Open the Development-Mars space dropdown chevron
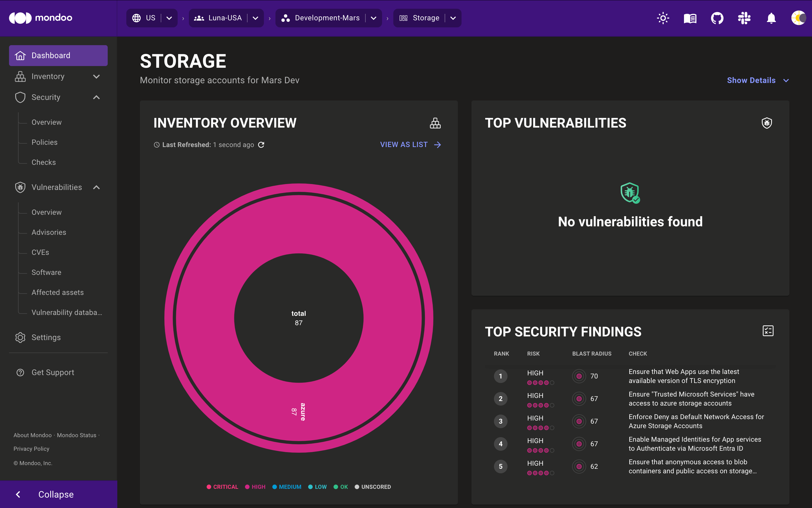The image size is (812, 508). [373, 18]
